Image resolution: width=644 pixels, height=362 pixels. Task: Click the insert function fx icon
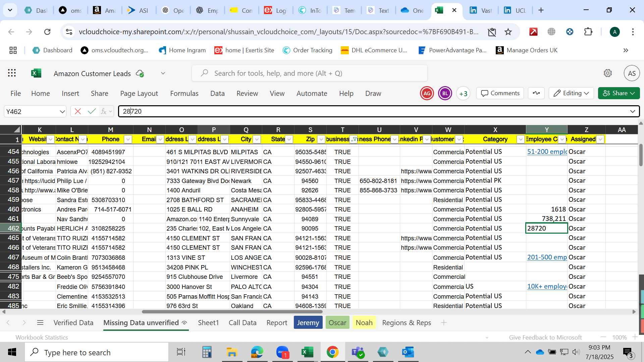(x=104, y=111)
